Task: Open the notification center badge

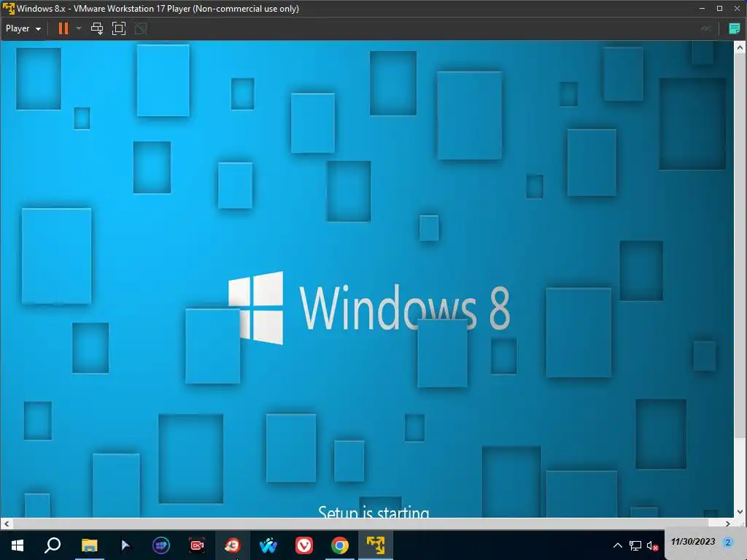Action: (x=727, y=542)
